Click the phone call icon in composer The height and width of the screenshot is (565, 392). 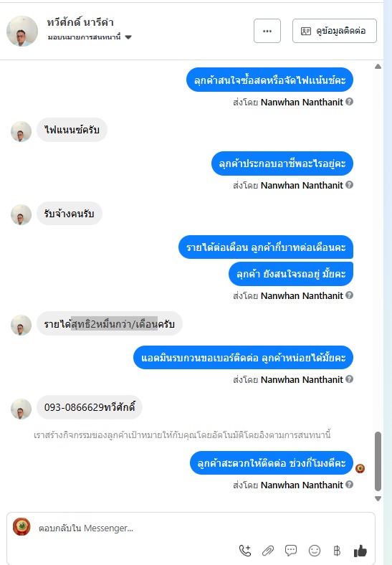coord(245,551)
